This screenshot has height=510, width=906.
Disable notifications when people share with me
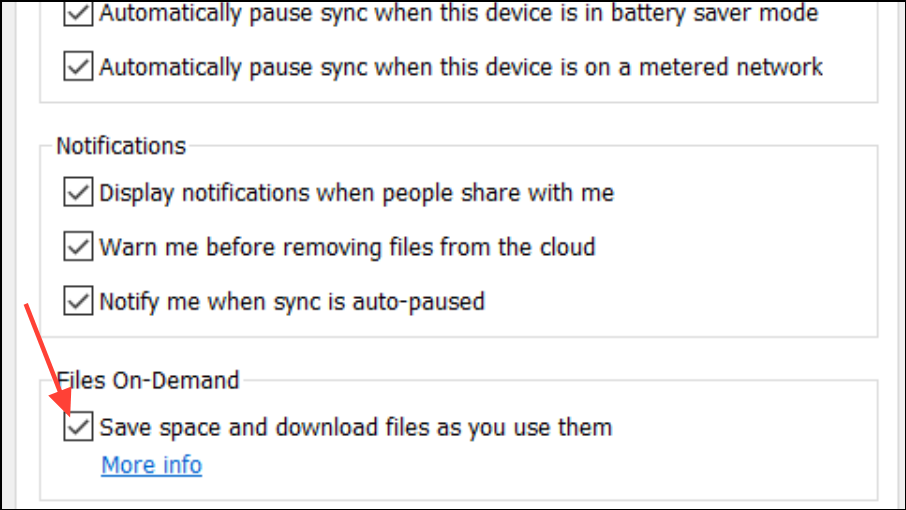pyautogui.click(x=78, y=192)
